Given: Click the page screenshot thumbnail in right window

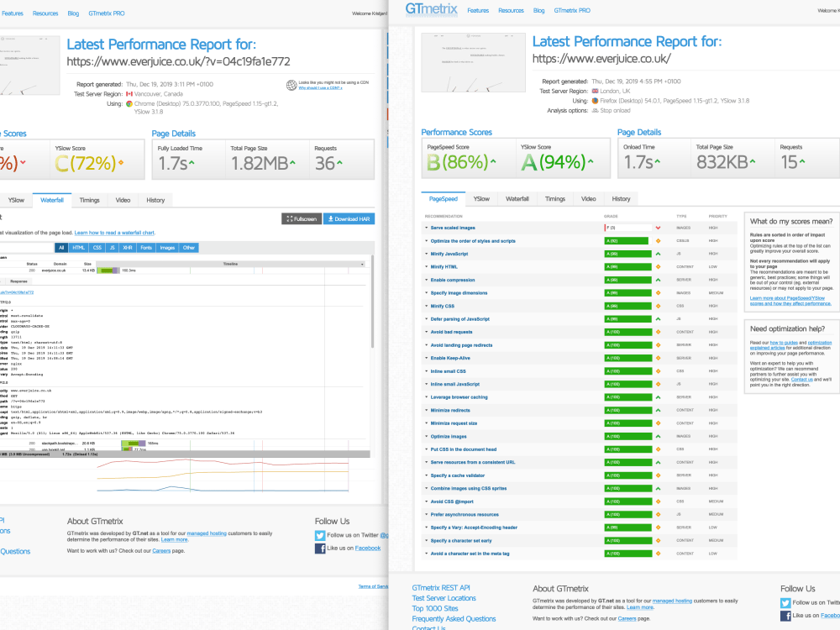Looking at the screenshot, I should point(473,63).
